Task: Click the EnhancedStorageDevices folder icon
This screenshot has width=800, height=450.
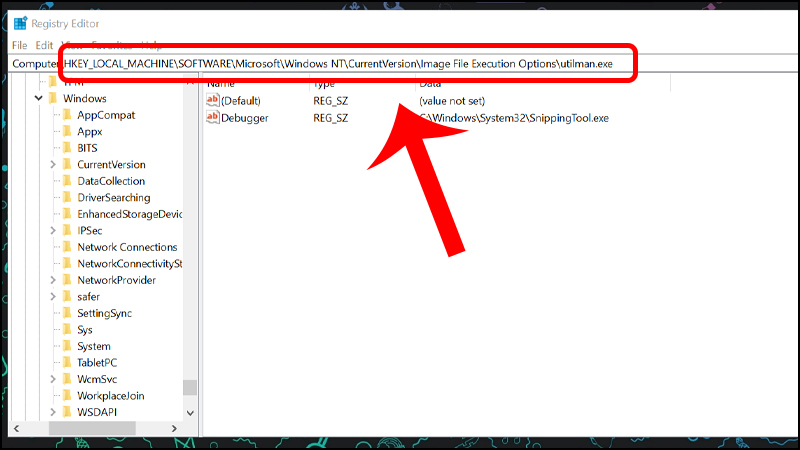Action: click(x=67, y=214)
